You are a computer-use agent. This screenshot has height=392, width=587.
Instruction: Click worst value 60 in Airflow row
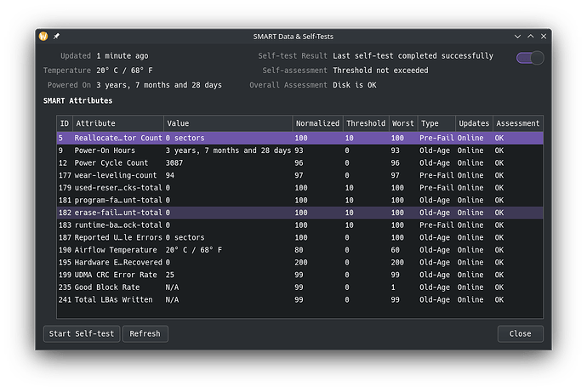(396, 250)
